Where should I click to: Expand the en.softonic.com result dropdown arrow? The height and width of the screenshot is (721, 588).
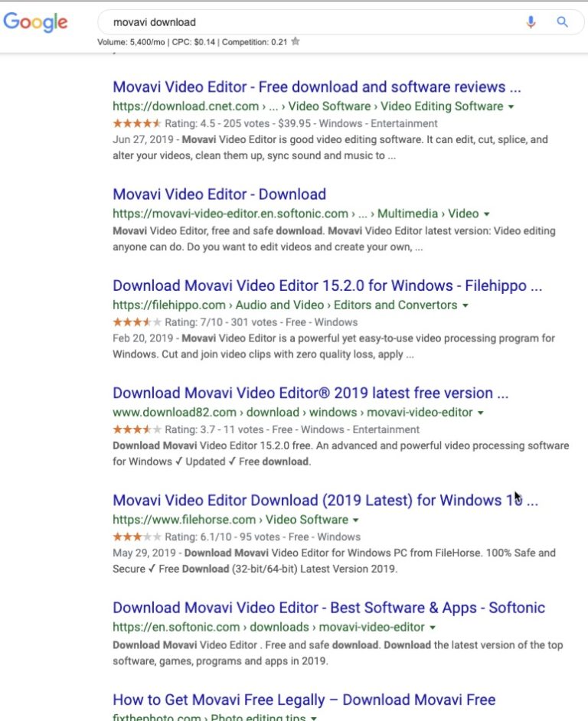pos(433,628)
